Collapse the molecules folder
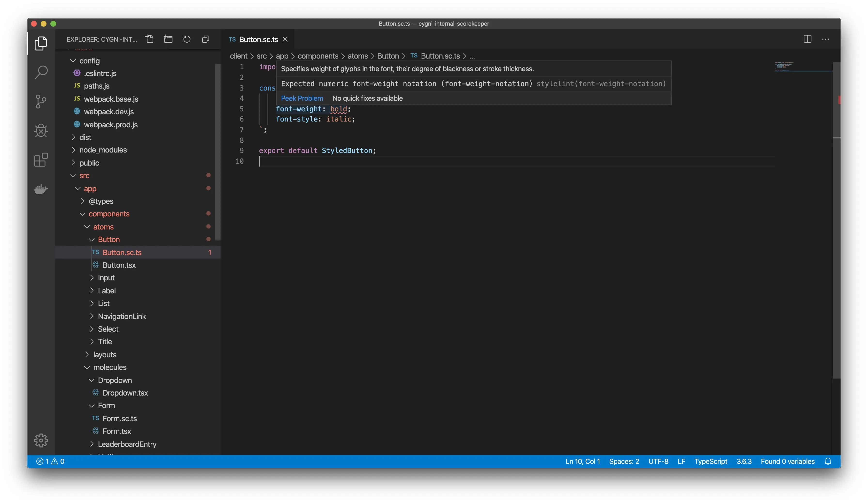868x504 pixels. tap(109, 367)
